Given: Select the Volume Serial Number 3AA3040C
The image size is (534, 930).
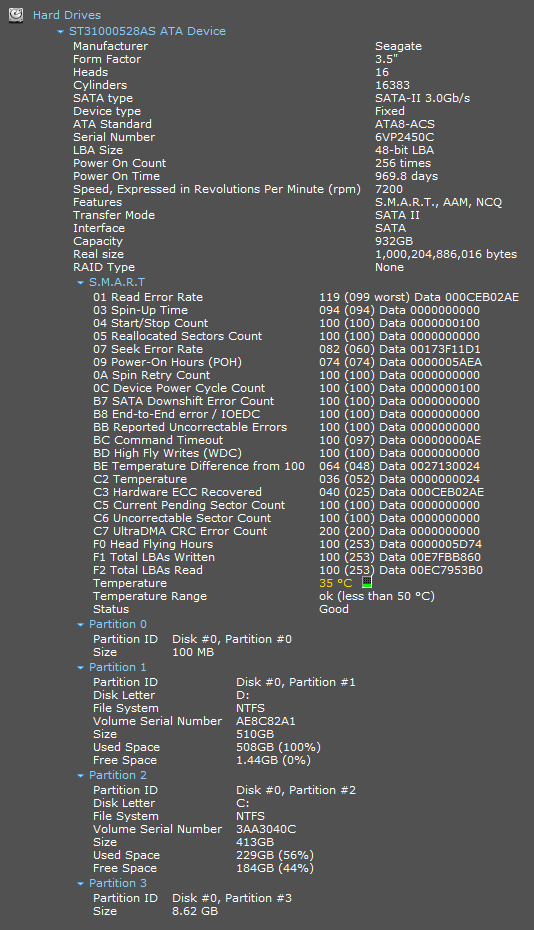Looking at the screenshot, I should [266, 829].
